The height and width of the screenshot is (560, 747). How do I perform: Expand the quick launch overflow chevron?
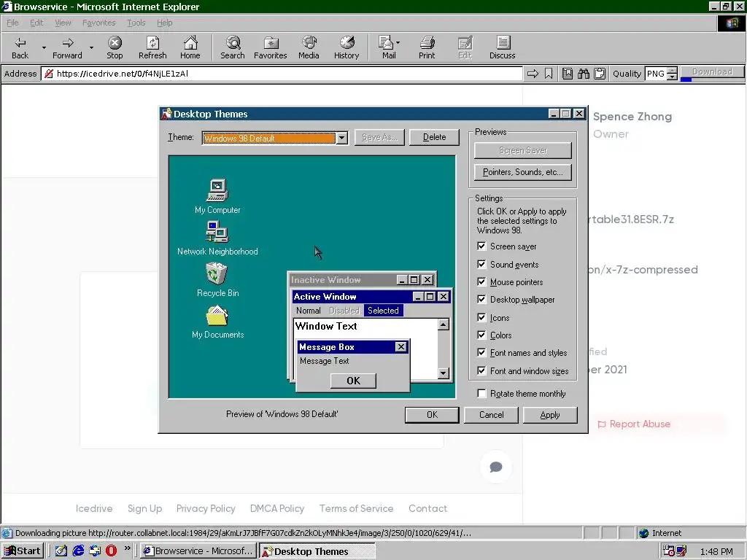[127, 548]
